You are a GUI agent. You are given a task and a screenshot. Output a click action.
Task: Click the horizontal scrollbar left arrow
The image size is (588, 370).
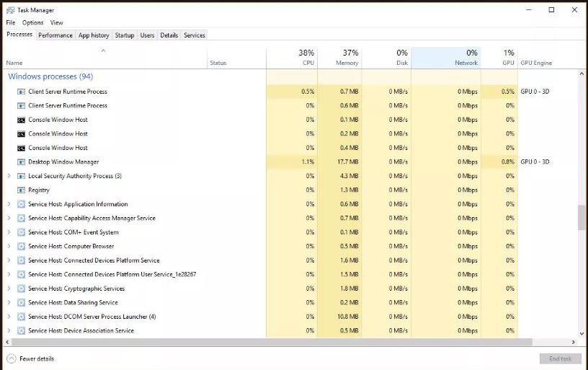[7, 342]
